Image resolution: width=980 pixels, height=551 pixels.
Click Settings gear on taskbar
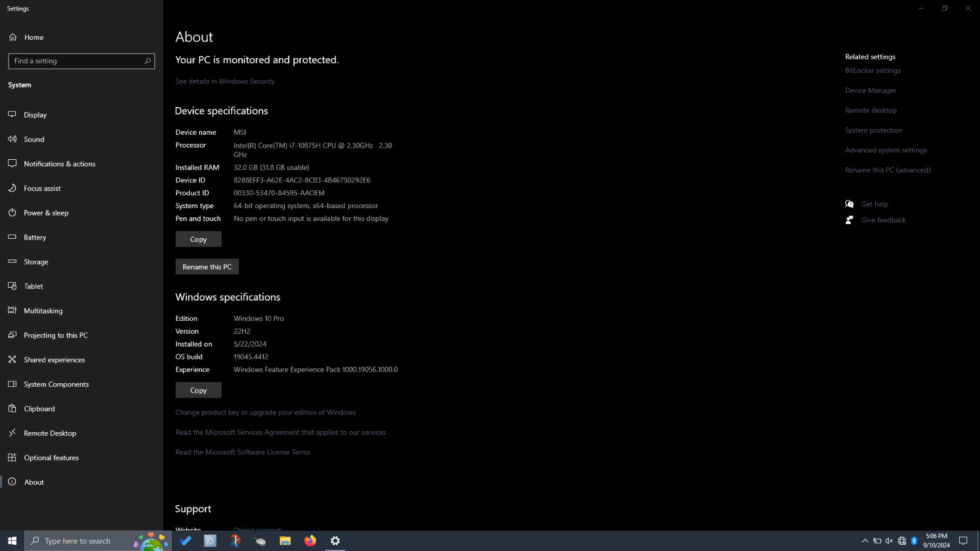click(335, 541)
